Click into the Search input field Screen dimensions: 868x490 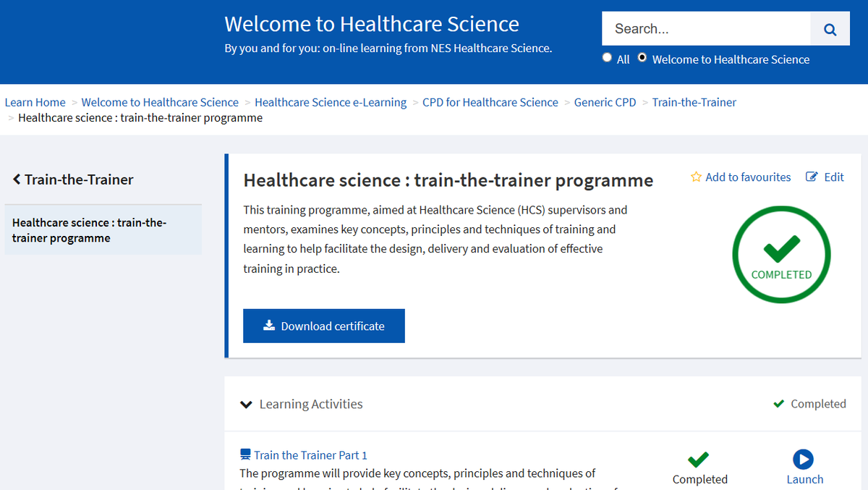pyautogui.click(x=706, y=29)
